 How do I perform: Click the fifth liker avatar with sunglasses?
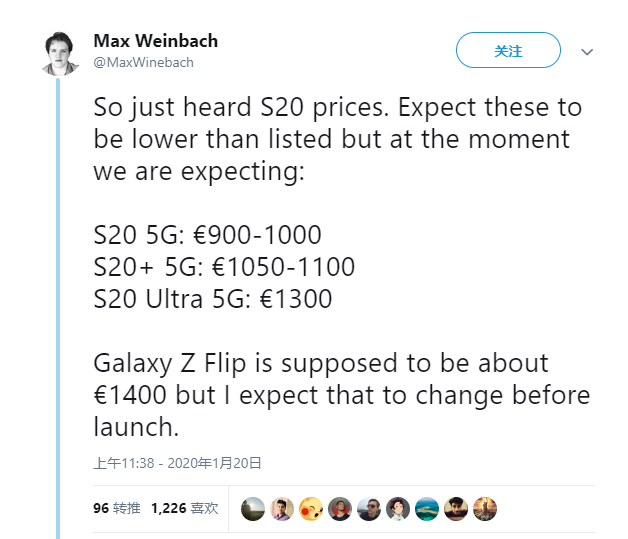369,508
